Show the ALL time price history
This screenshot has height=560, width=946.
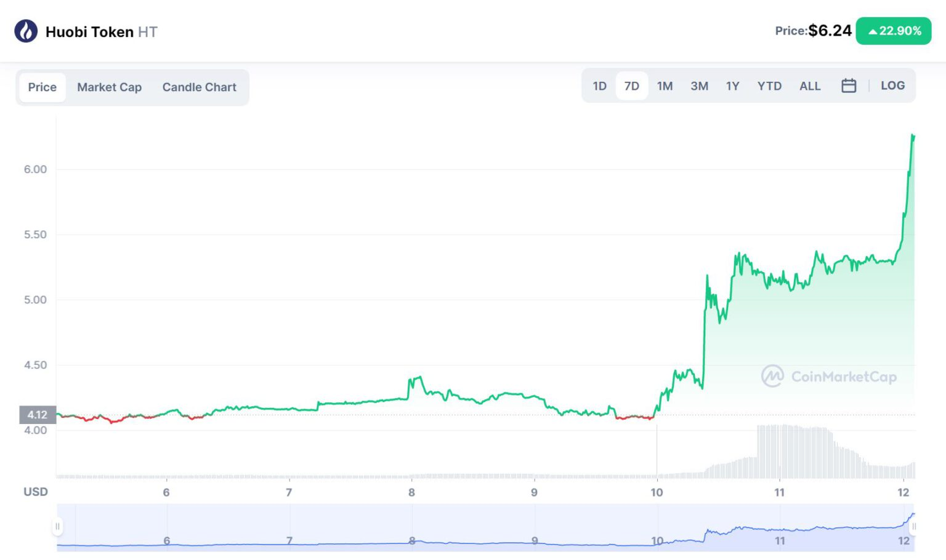coord(810,86)
